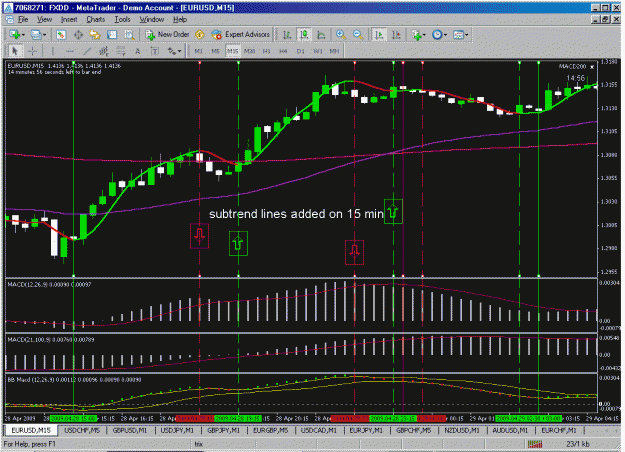Viewport: 625px width, 452px height.
Task: Switch chart to Line Chart mode
Action: [x=321, y=35]
